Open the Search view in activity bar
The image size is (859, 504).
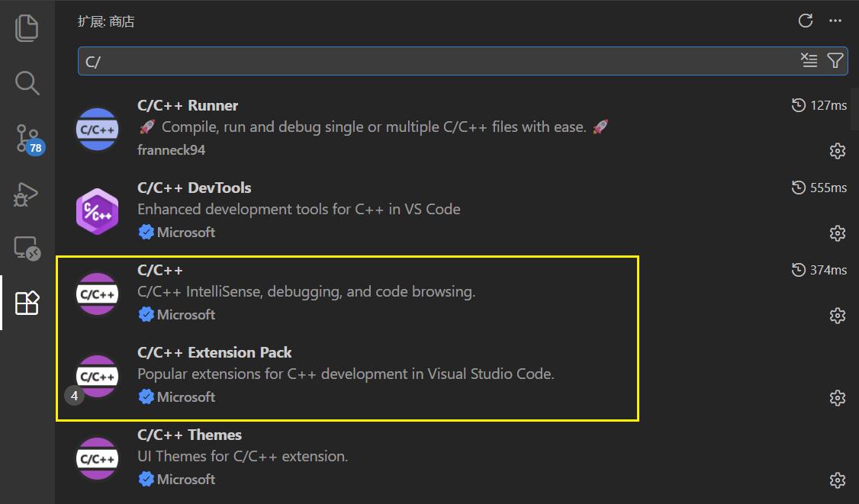click(x=27, y=82)
